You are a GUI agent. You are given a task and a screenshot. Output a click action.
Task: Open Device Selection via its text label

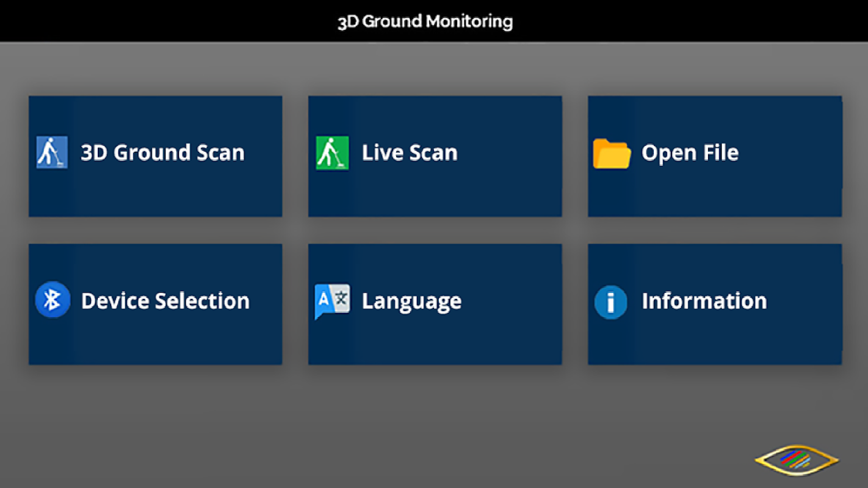tap(165, 301)
